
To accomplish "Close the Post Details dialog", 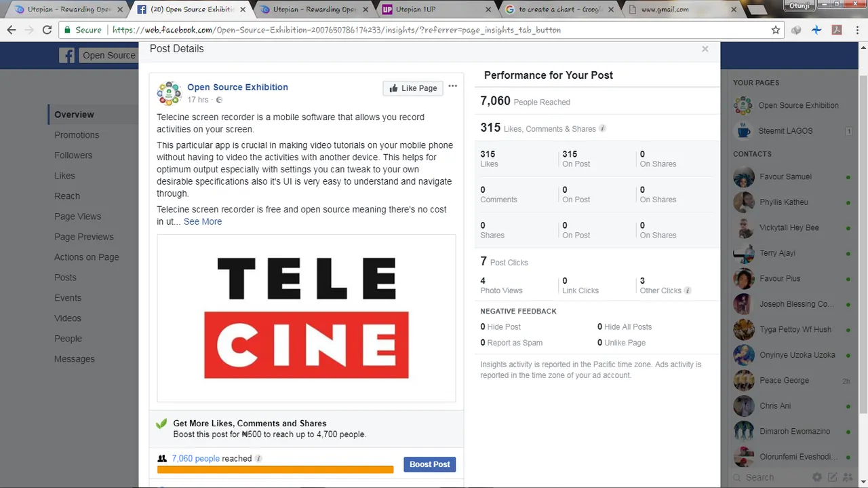I will pyautogui.click(x=705, y=49).
